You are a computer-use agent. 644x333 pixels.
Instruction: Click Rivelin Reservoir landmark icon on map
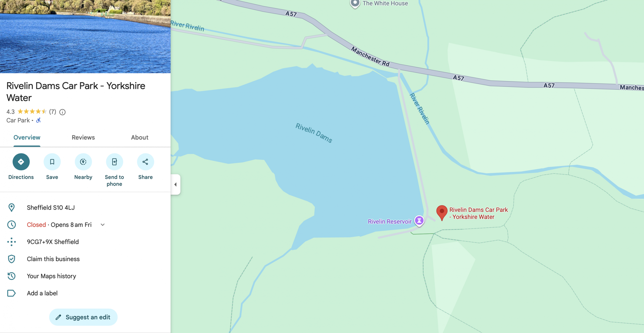[x=419, y=221]
